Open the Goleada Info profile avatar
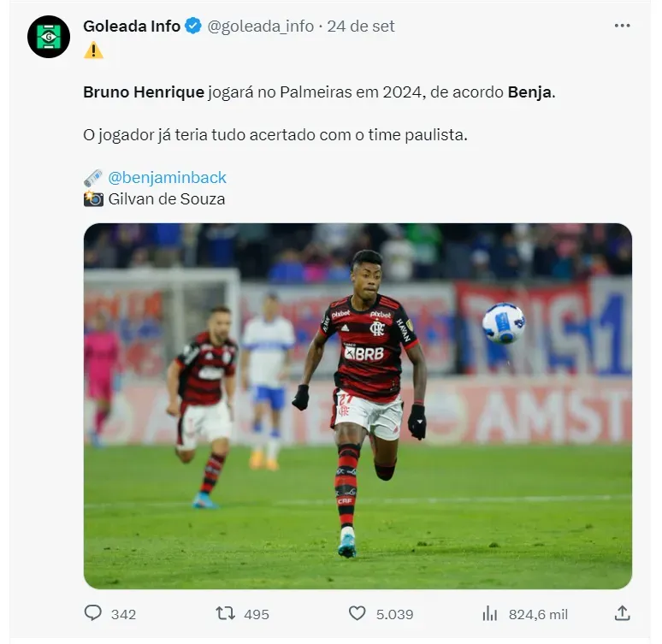 click(49, 37)
